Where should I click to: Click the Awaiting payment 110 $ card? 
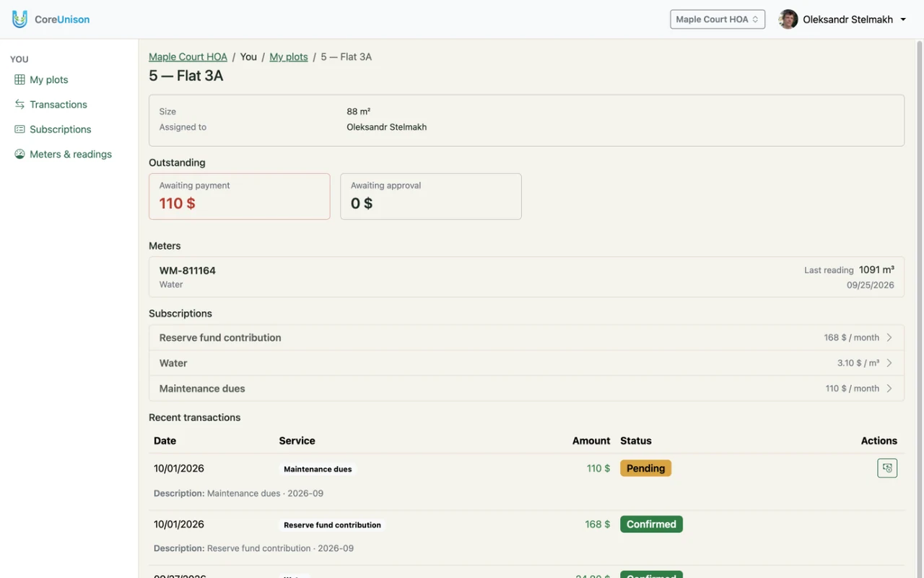click(240, 196)
